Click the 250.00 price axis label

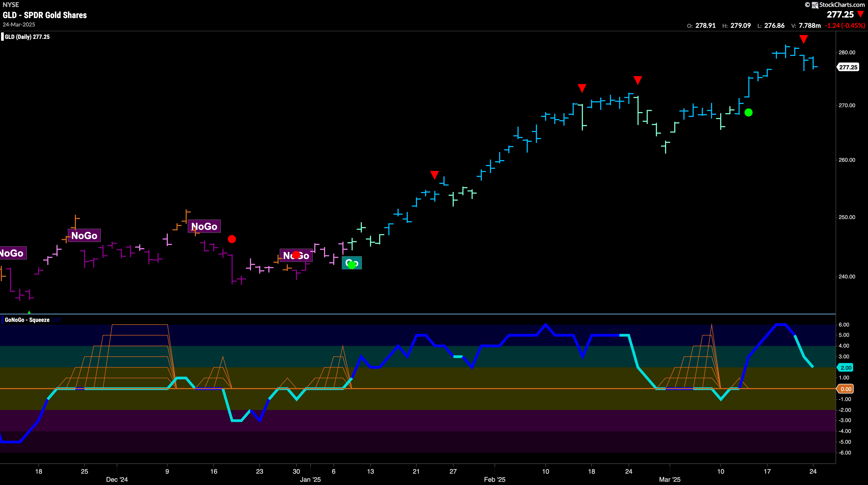click(x=847, y=217)
